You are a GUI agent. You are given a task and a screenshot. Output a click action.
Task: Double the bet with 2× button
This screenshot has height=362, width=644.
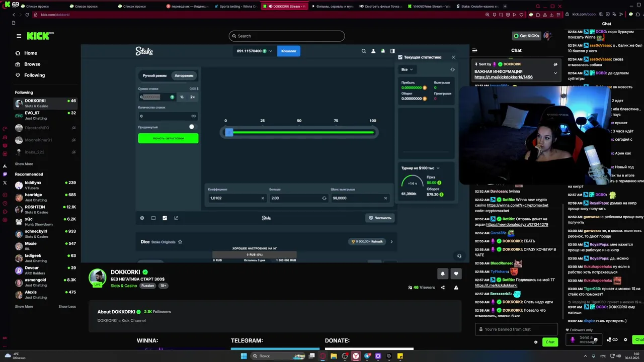pyautogui.click(x=192, y=97)
